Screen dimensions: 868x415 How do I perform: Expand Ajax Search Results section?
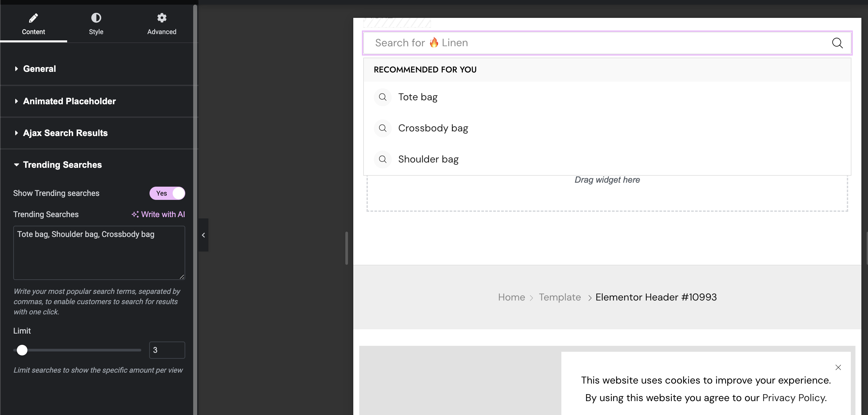coord(65,133)
